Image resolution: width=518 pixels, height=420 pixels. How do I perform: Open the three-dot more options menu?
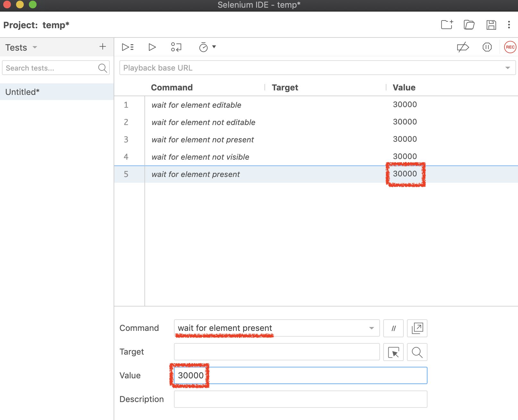point(509,25)
